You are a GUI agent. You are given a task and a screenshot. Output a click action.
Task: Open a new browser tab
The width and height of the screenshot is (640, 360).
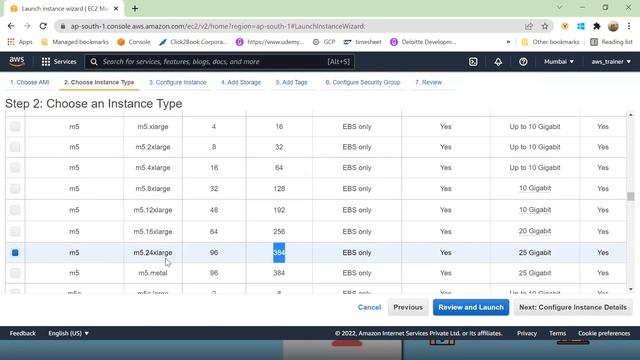(x=135, y=8)
